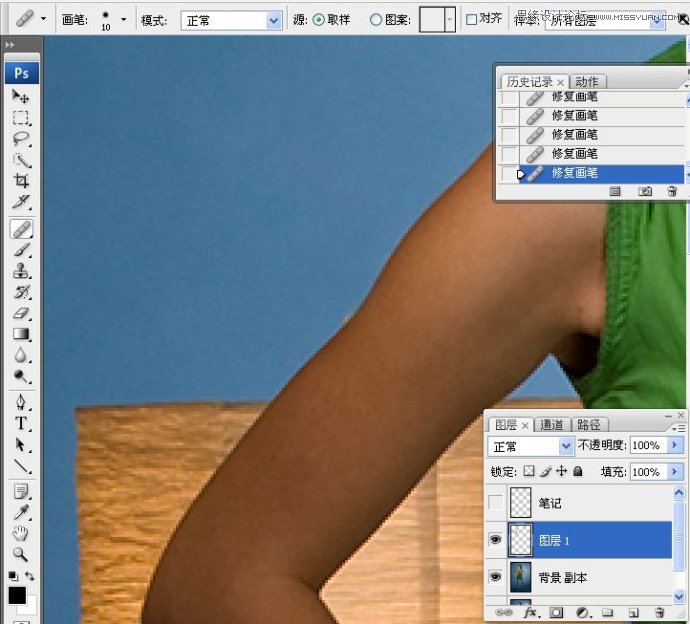Select the Notes tool

tap(20, 492)
